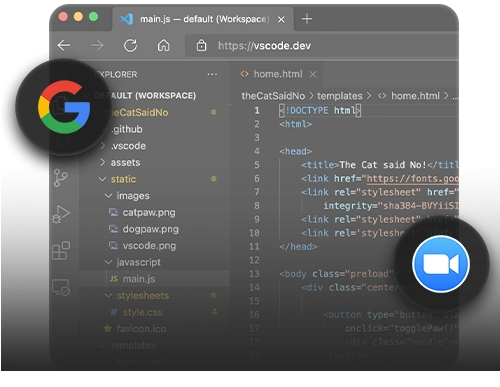Click the browser back arrow
This screenshot has width=500, height=387.
point(64,45)
